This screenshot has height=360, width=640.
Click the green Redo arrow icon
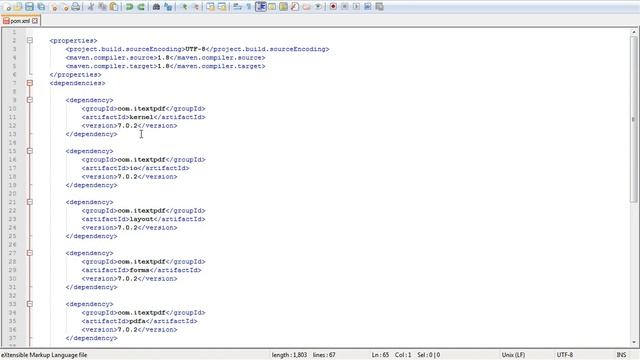click(141, 7)
